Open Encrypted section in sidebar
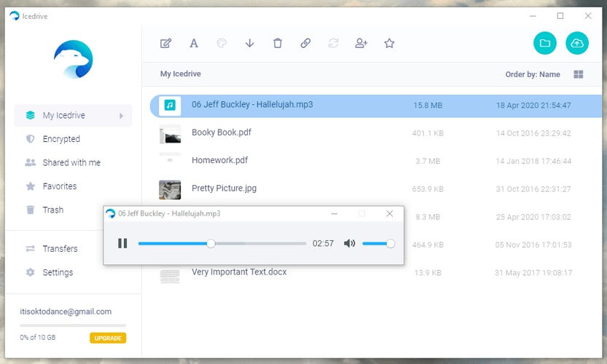This screenshot has height=364, width=607. pyautogui.click(x=61, y=139)
